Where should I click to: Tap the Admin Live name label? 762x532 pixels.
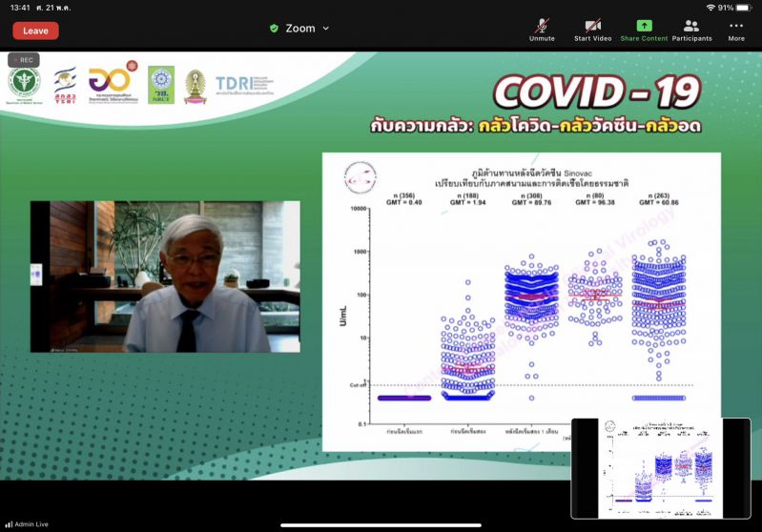(x=31, y=524)
